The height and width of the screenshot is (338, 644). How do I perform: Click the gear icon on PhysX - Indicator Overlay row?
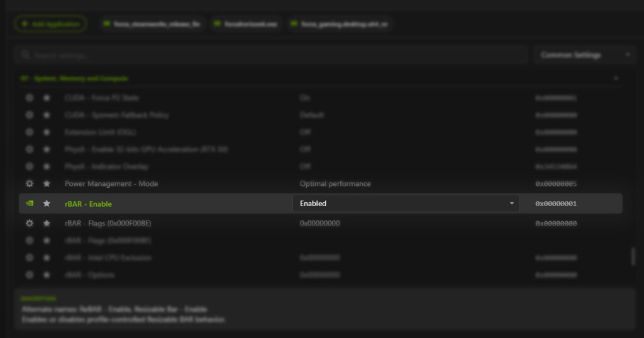pyautogui.click(x=30, y=166)
